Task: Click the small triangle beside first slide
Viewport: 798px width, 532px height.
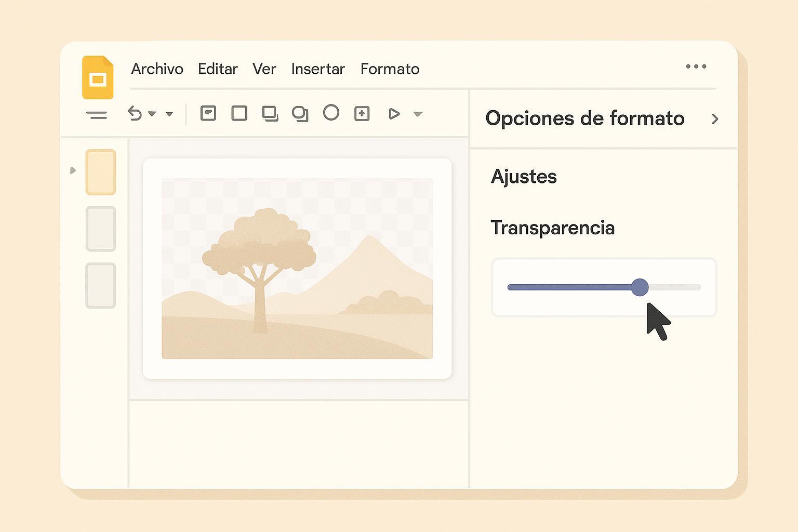Action: [73, 170]
